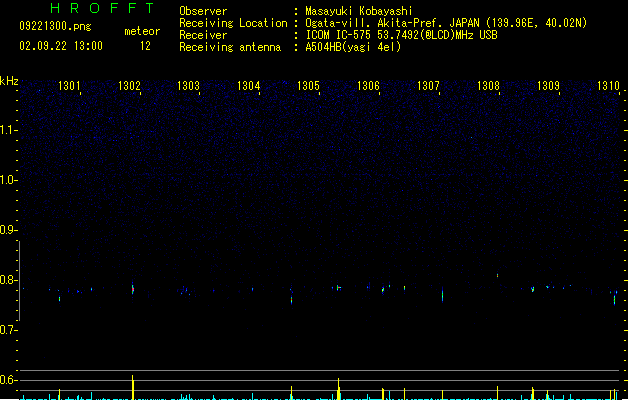Image resolution: width=629 pixels, height=400 pixels.
Task: Click the 1309 time marker
Action: click(x=548, y=85)
